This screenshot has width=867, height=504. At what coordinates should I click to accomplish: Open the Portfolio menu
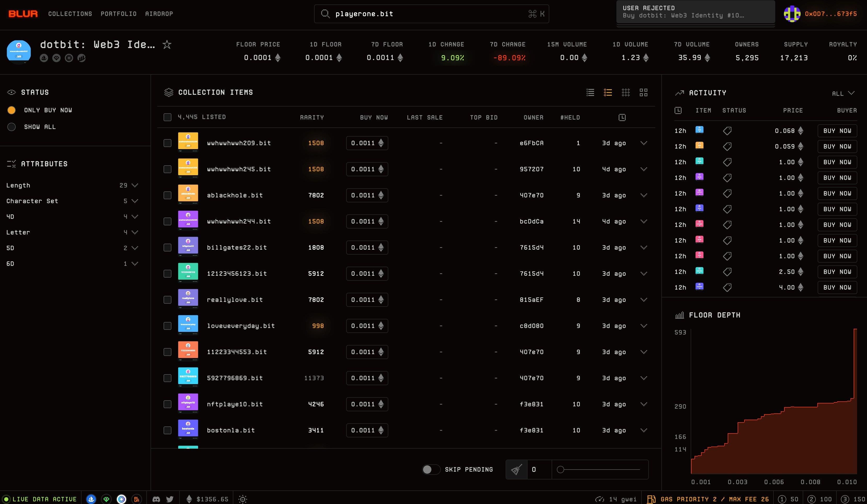click(x=119, y=14)
